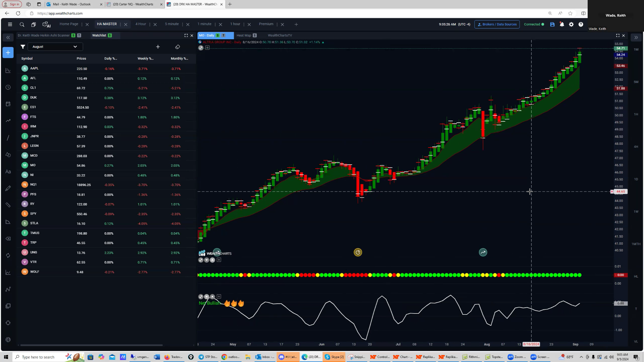Select the 4H timeframe on right bar

[x=636, y=147]
